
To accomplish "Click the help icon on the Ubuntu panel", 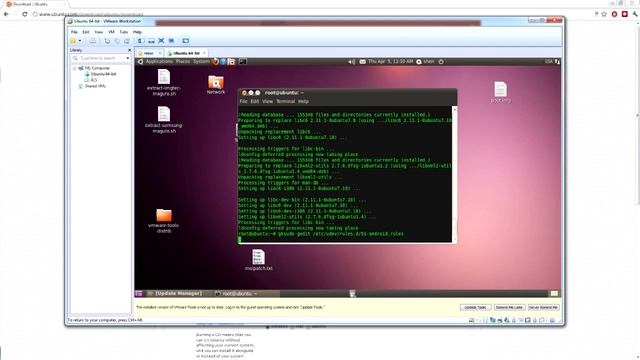I will [x=223, y=62].
